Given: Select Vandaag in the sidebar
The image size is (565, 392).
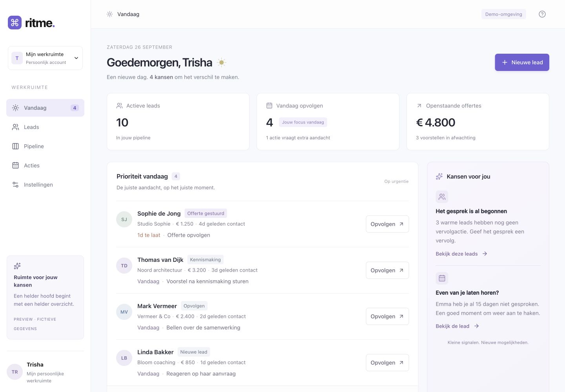Looking at the screenshot, I should point(45,108).
